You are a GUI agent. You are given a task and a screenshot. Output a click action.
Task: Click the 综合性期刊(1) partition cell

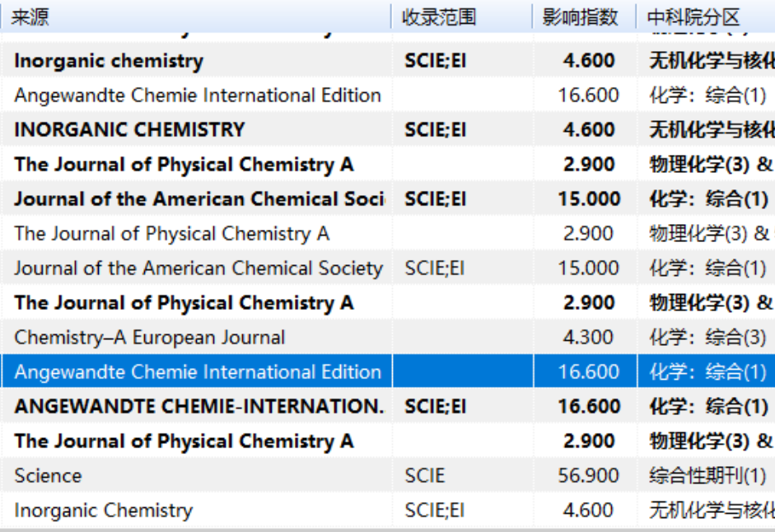(707, 475)
